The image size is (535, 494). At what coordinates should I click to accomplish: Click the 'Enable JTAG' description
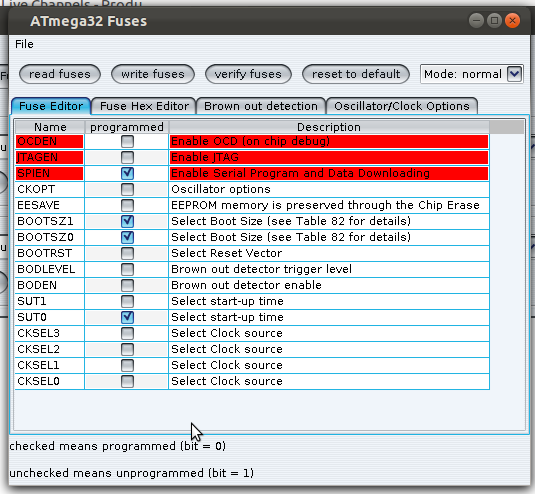click(329, 157)
